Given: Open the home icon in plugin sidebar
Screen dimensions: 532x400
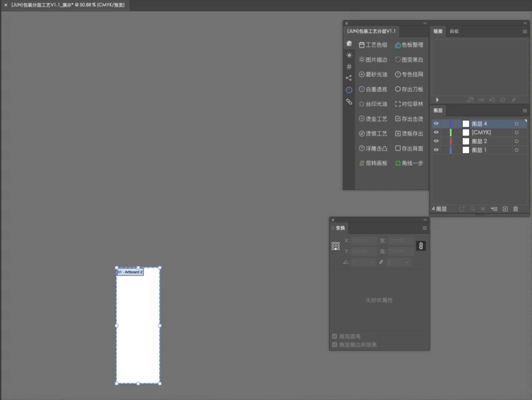Looking at the screenshot, I should [x=349, y=44].
